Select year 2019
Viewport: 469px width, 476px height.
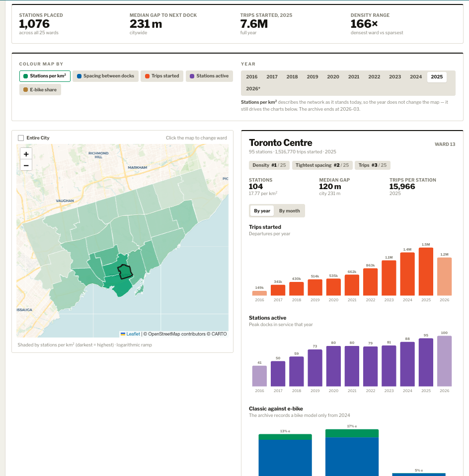(313, 77)
